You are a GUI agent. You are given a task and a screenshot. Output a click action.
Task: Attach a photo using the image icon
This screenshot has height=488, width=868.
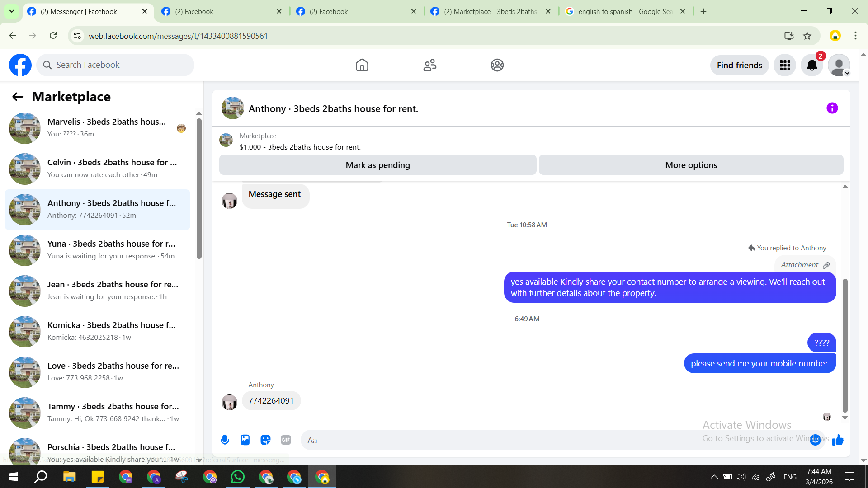(x=245, y=440)
